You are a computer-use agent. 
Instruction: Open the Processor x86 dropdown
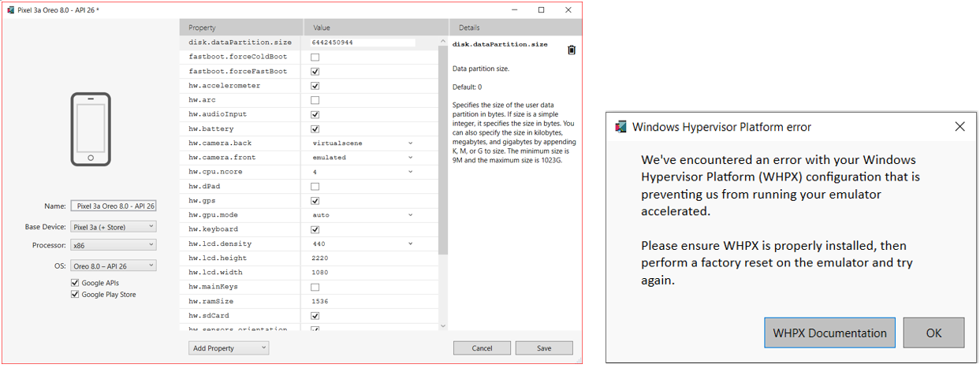114,246
